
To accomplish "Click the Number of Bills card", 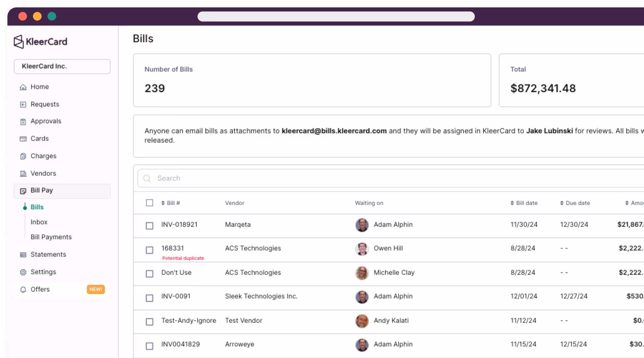I will point(312,80).
